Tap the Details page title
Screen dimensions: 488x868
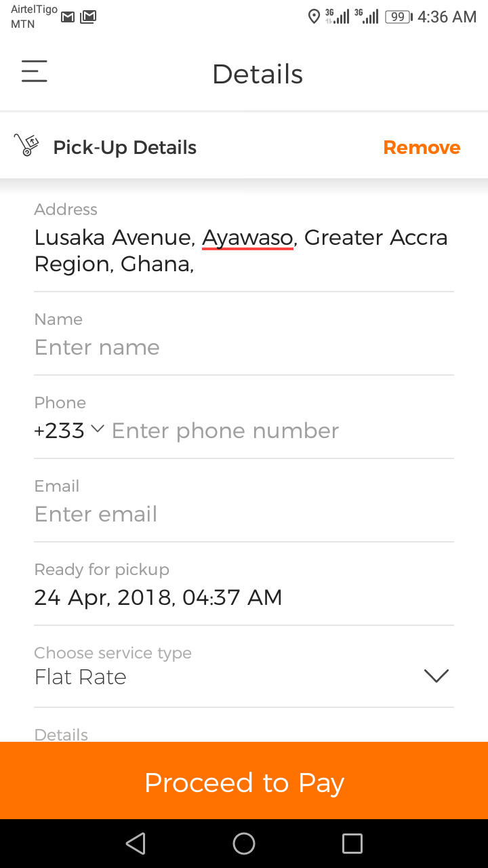pos(258,74)
